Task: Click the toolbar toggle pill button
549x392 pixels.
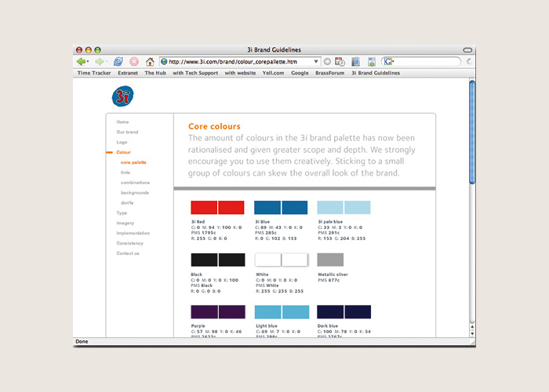Action: click(x=467, y=50)
